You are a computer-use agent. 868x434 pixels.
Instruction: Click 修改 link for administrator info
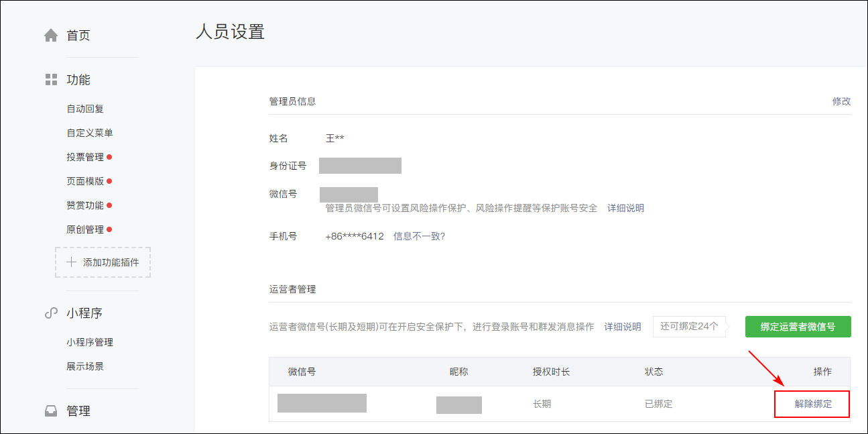click(842, 101)
